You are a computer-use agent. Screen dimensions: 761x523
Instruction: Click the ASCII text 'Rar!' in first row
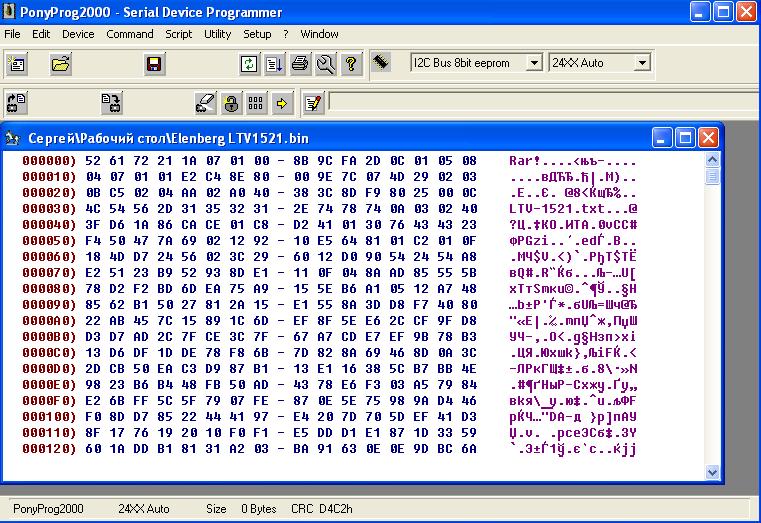click(525, 161)
